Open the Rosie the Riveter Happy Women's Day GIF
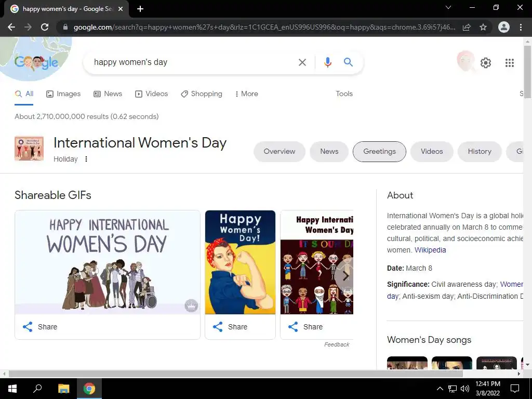This screenshot has height=399, width=532. click(240, 262)
